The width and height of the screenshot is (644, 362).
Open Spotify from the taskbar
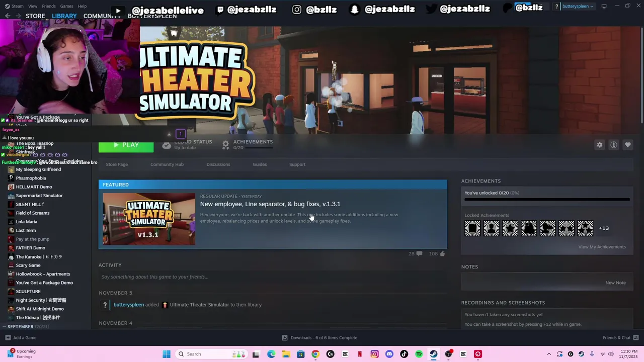click(419, 354)
